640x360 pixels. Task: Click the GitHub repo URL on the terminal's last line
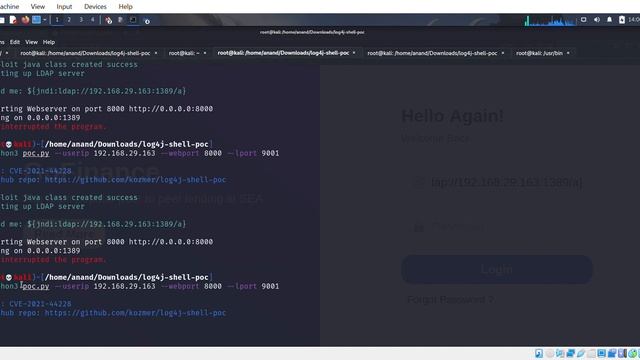coord(135,313)
